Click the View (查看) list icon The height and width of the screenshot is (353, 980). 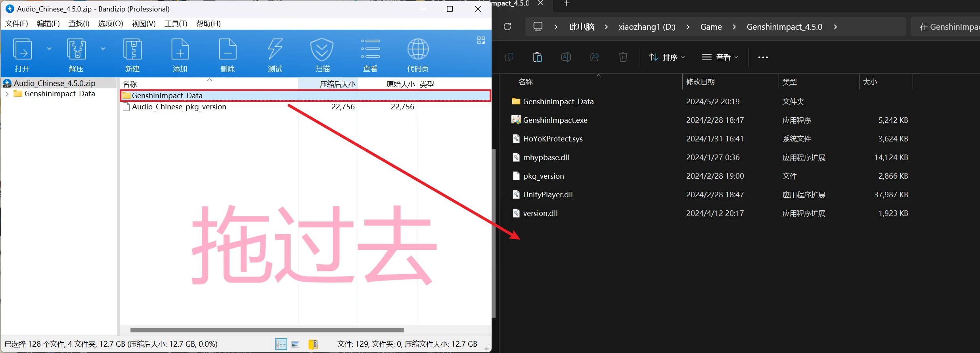click(x=370, y=55)
